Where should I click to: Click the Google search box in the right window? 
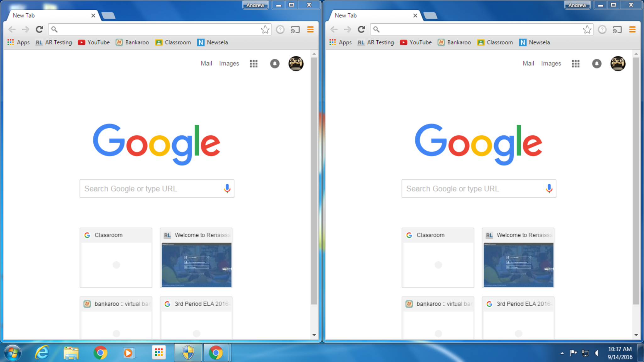(x=472, y=189)
